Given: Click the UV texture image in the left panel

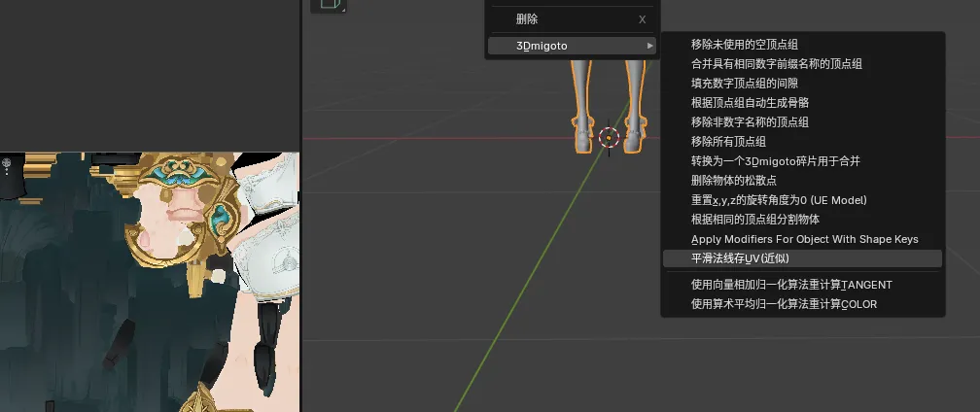Looking at the screenshot, I should pyautogui.click(x=150, y=282).
